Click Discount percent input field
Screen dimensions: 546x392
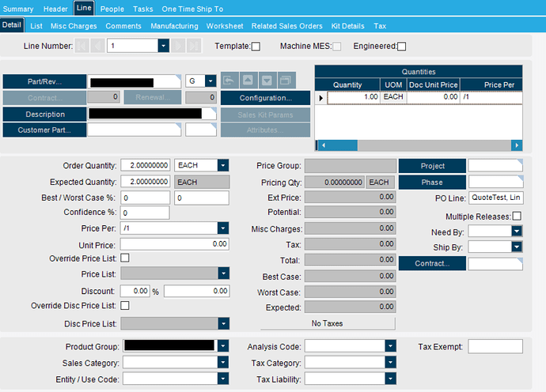click(x=135, y=291)
